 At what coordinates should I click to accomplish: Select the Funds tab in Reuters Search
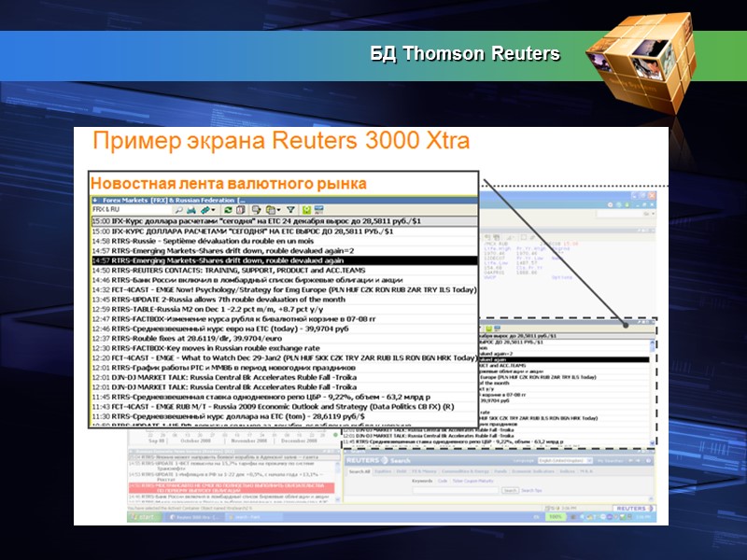[500, 471]
